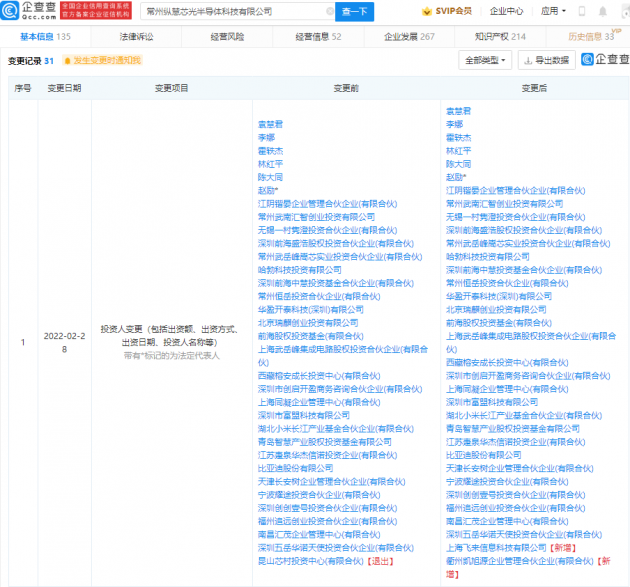Open 青岛智慧产业股权投资基金有限公司 in 变更后 column
This screenshot has height=587, width=630.
tap(513, 429)
